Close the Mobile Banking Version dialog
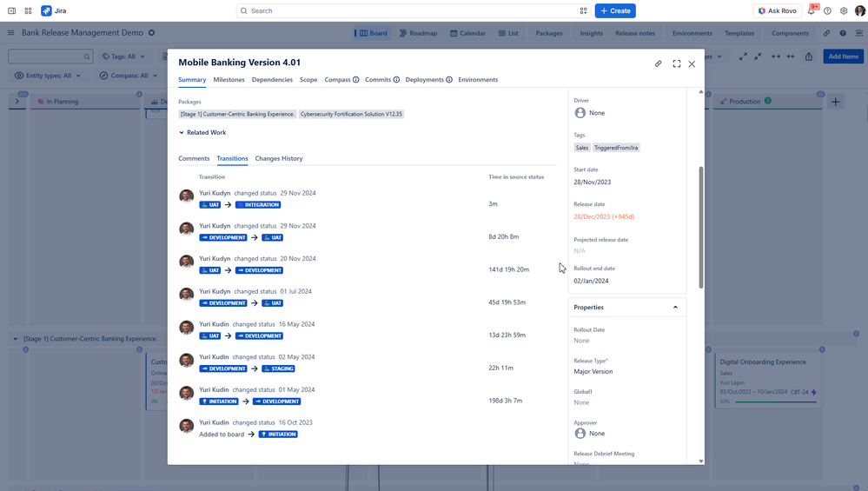 [x=692, y=63]
